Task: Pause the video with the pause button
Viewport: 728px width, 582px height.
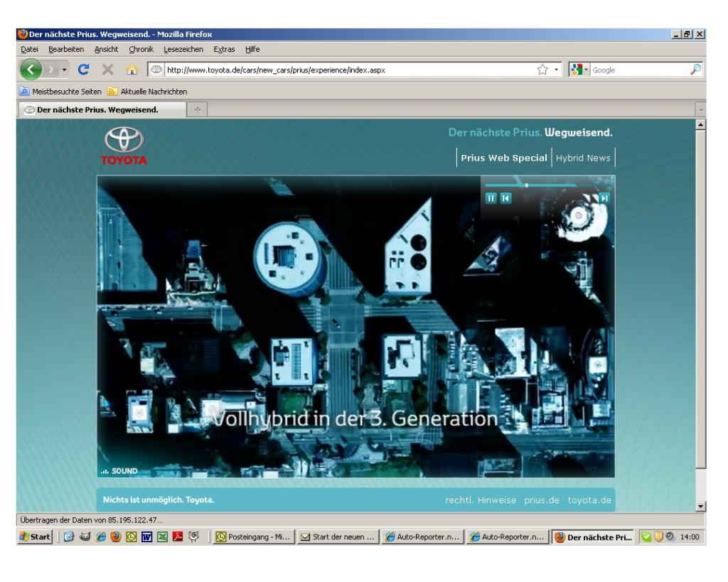Action: pyautogui.click(x=491, y=199)
